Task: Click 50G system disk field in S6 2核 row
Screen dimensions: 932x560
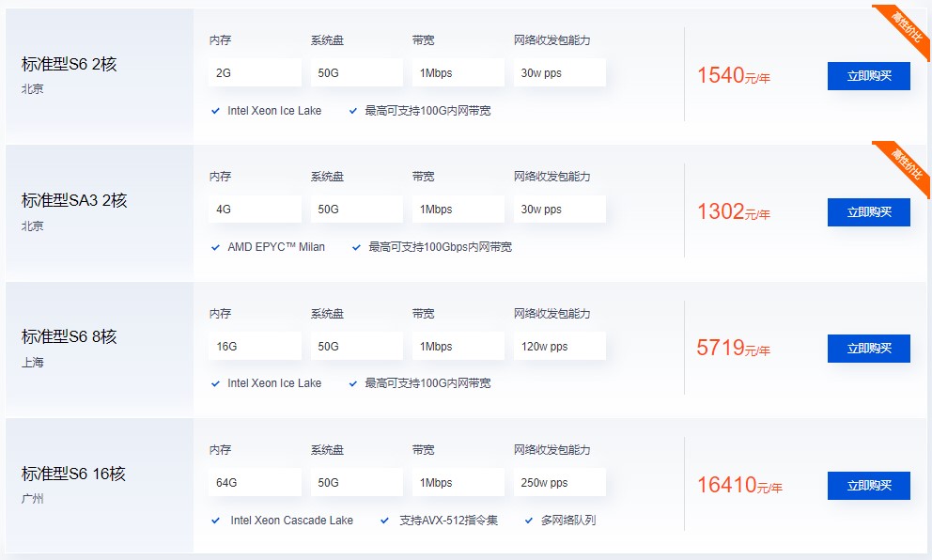Action: coord(357,72)
